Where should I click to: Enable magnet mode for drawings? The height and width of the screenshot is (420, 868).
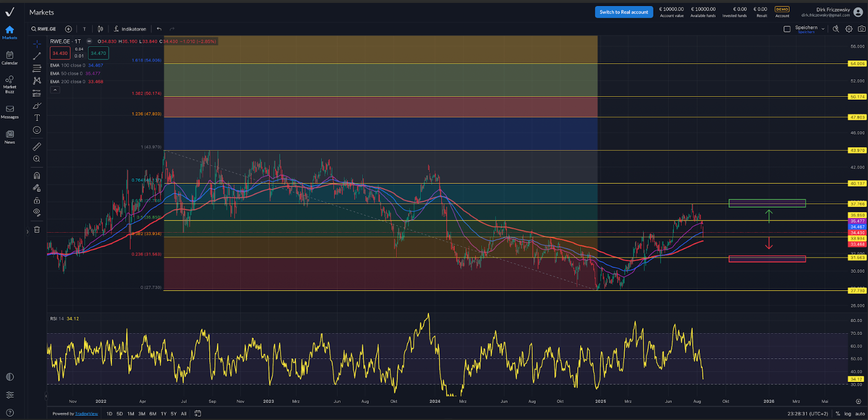(37, 175)
